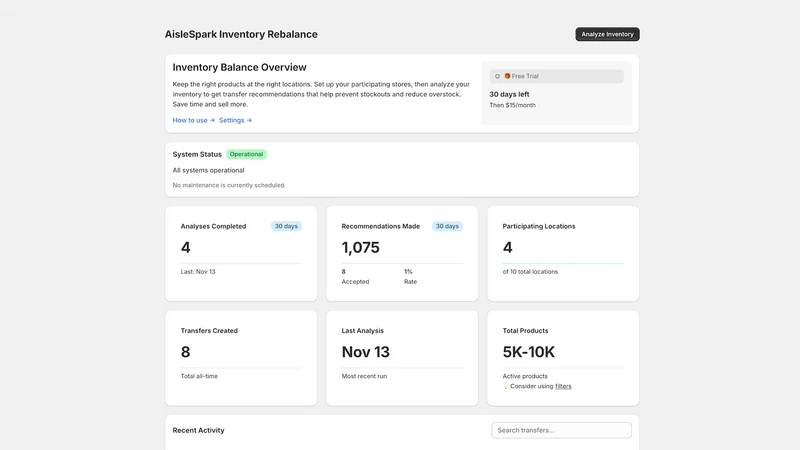Screen dimensions: 800x450
Task: Click the No maintenance is currently scheduled note
Action: click(229, 185)
